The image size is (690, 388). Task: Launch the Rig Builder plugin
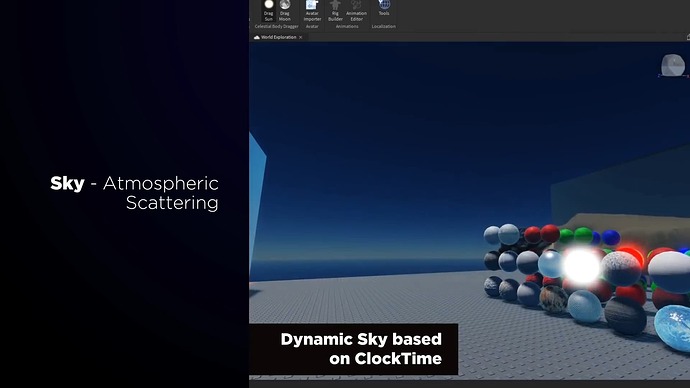pos(335,11)
